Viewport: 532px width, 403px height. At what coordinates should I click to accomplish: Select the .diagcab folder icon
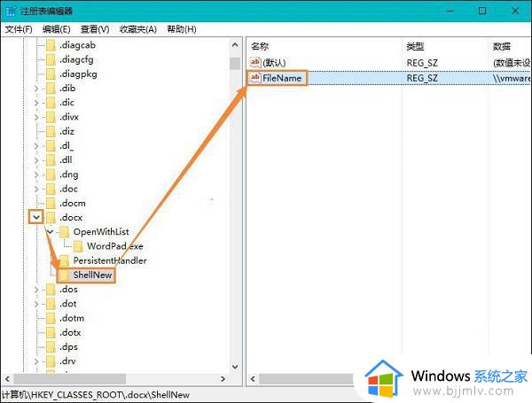(x=51, y=45)
